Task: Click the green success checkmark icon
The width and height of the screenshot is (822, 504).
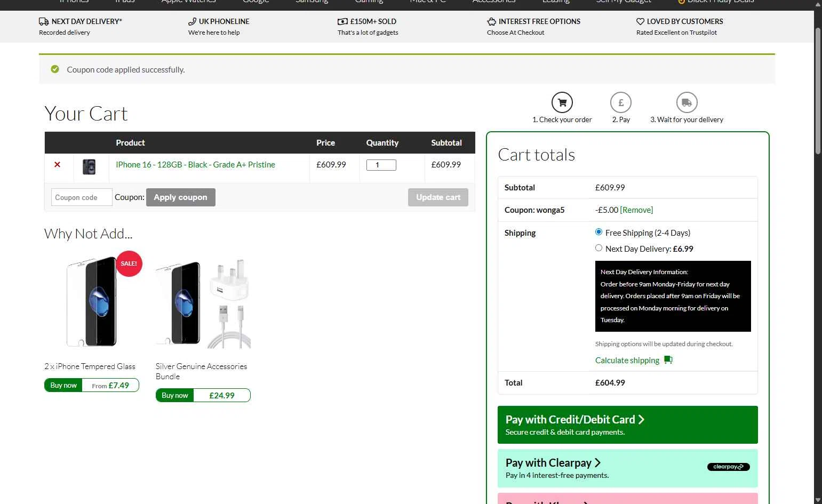Action: (x=55, y=69)
